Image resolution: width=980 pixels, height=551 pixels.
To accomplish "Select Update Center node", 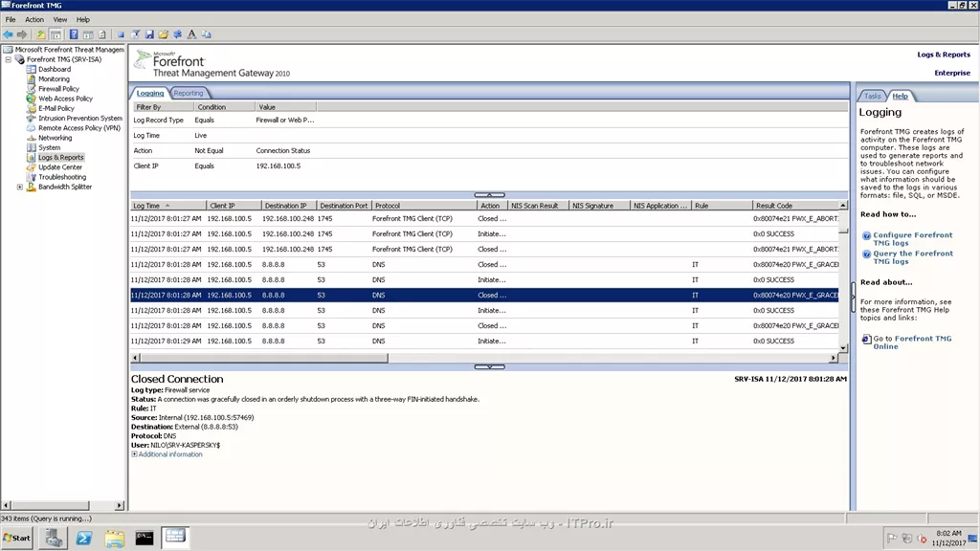I will (60, 167).
